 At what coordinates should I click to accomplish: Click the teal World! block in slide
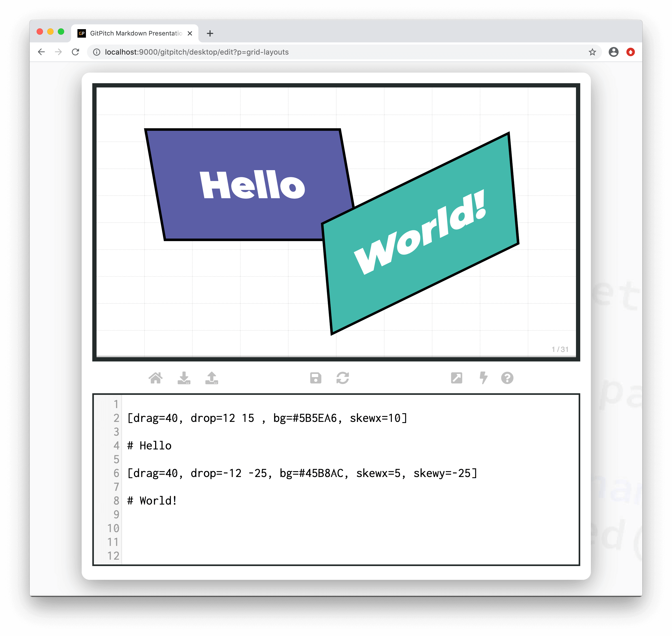pos(420,233)
